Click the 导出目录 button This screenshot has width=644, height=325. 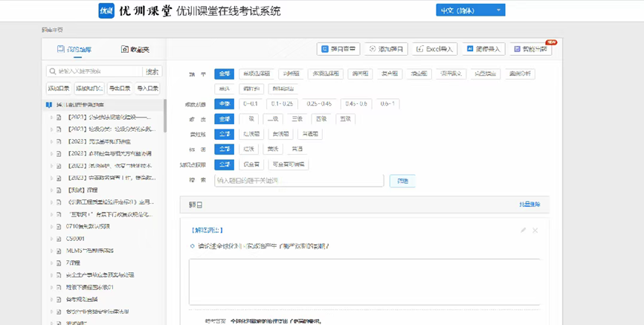pos(119,89)
